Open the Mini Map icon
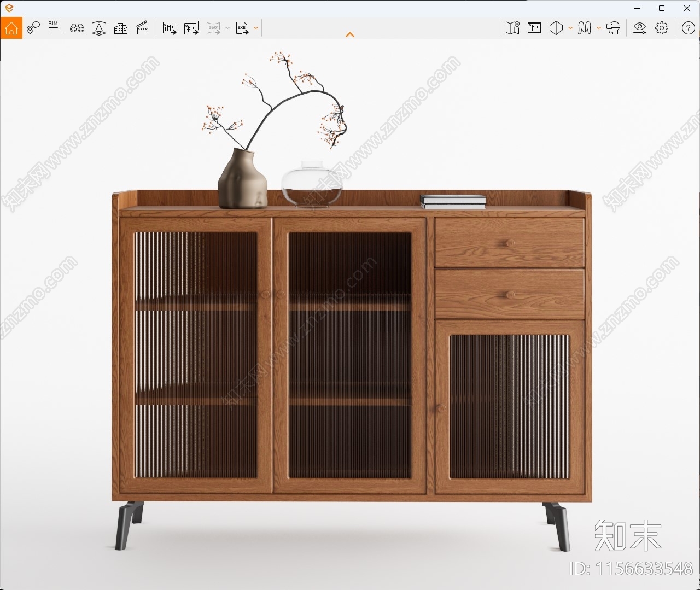This screenshot has height=590, width=700. [x=512, y=28]
